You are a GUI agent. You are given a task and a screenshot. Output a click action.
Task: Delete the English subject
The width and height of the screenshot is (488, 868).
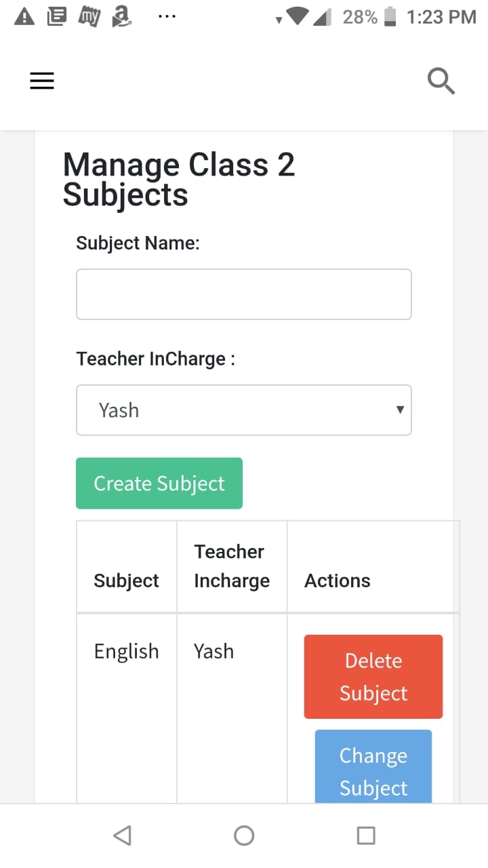point(373,677)
